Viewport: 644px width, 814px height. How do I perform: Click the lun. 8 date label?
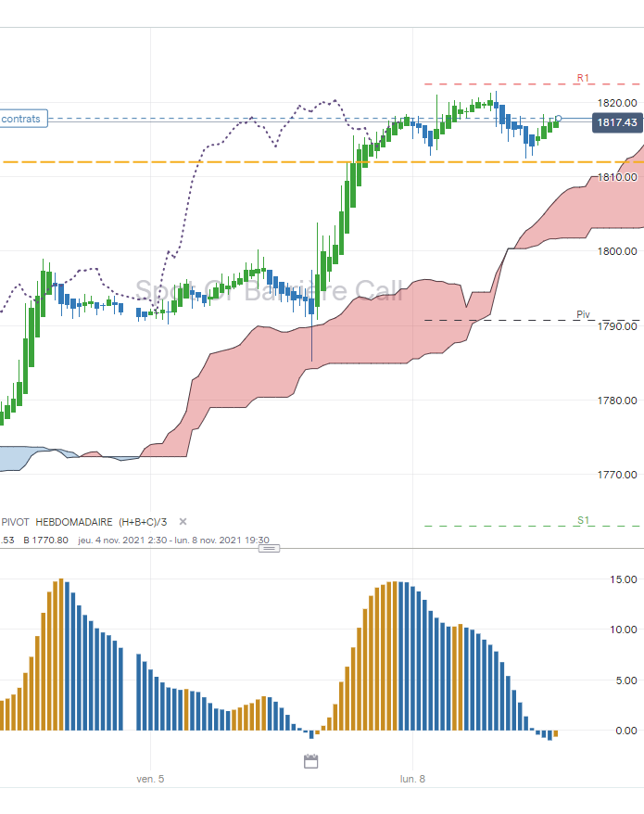(412, 779)
